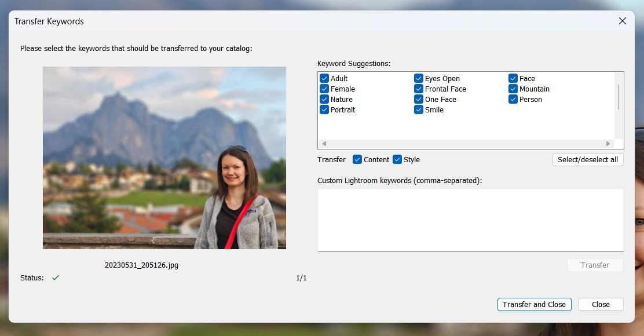This screenshot has height=336, width=644.
Task: Toggle the Eyes Open keyword checkbox
Action: (419, 78)
